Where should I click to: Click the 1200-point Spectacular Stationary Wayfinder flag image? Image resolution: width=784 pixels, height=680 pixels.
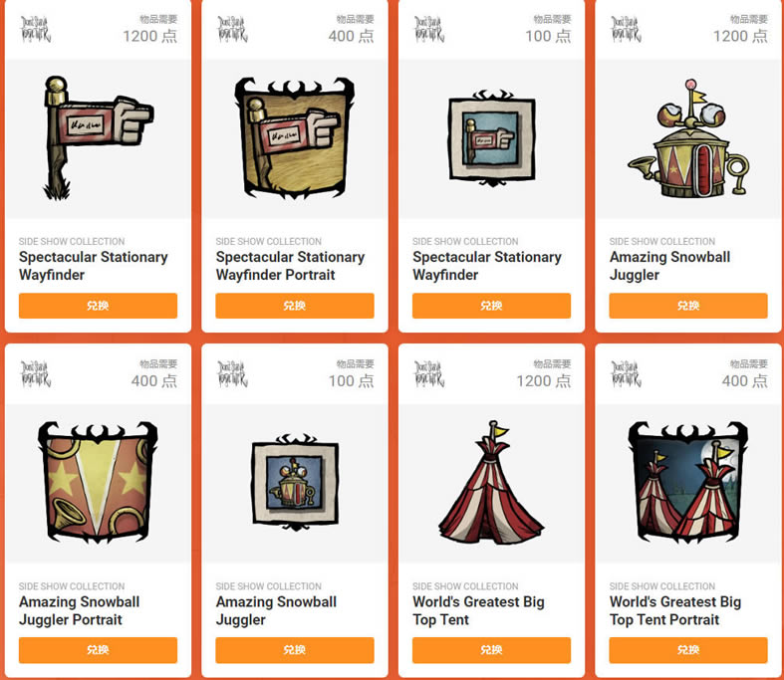coord(98,138)
